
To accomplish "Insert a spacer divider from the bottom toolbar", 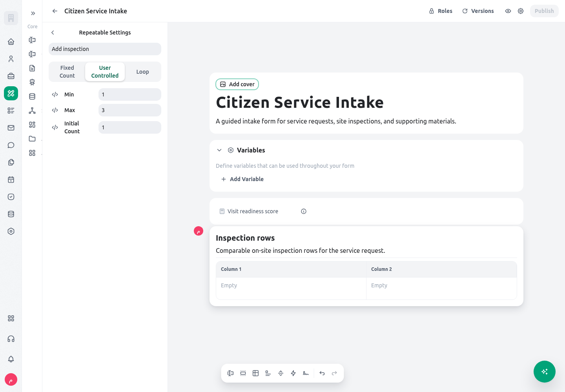I will point(281,373).
